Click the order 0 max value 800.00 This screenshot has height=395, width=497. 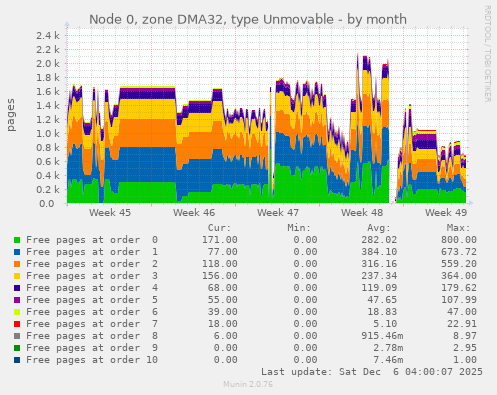coord(459,240)
